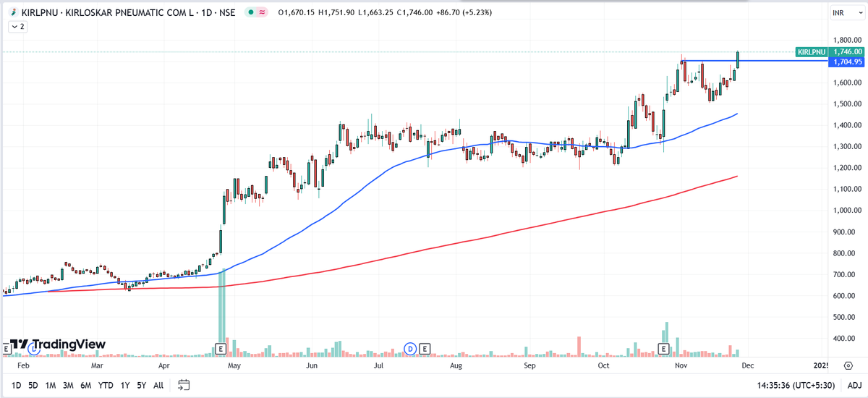The image size is (868, 398).
Task: Click the earnings E marker before February
Action: coord(6,349)
